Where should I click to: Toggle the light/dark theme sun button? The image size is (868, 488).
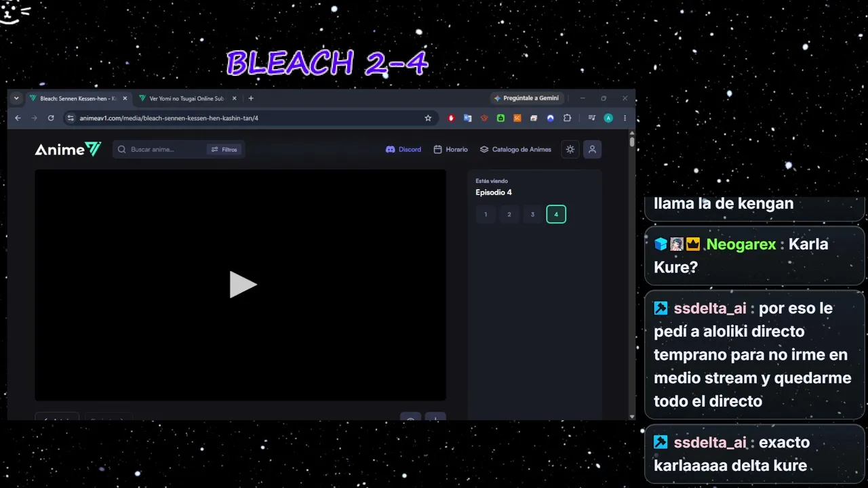tap(570, 149)
